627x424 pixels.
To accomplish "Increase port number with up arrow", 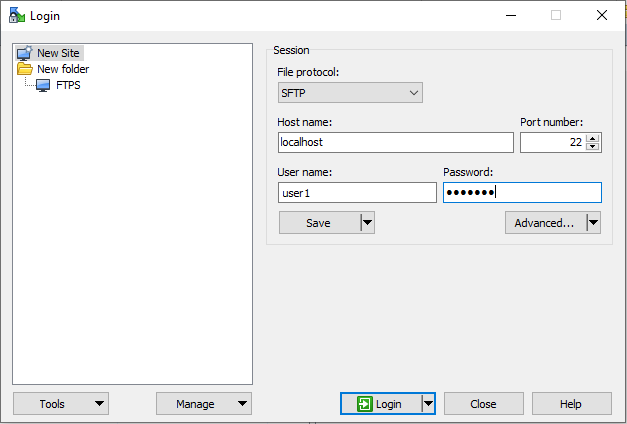I will click(593, 138).
